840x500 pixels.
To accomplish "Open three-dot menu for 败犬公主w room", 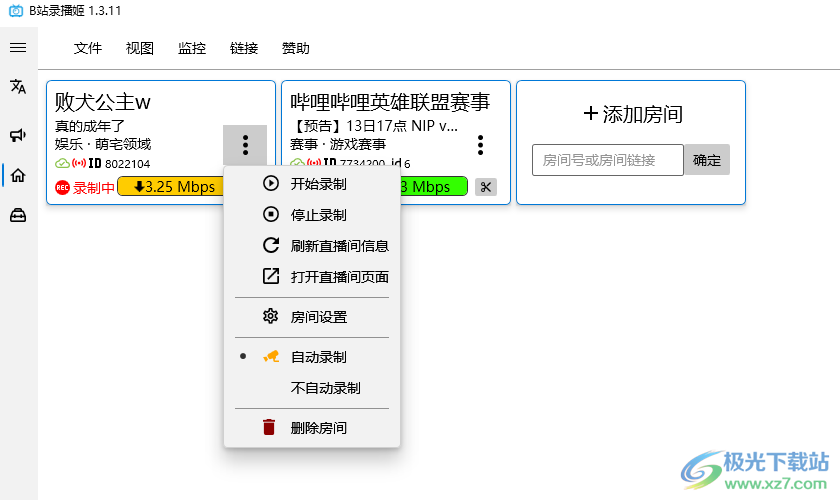I will coord(245,145).
